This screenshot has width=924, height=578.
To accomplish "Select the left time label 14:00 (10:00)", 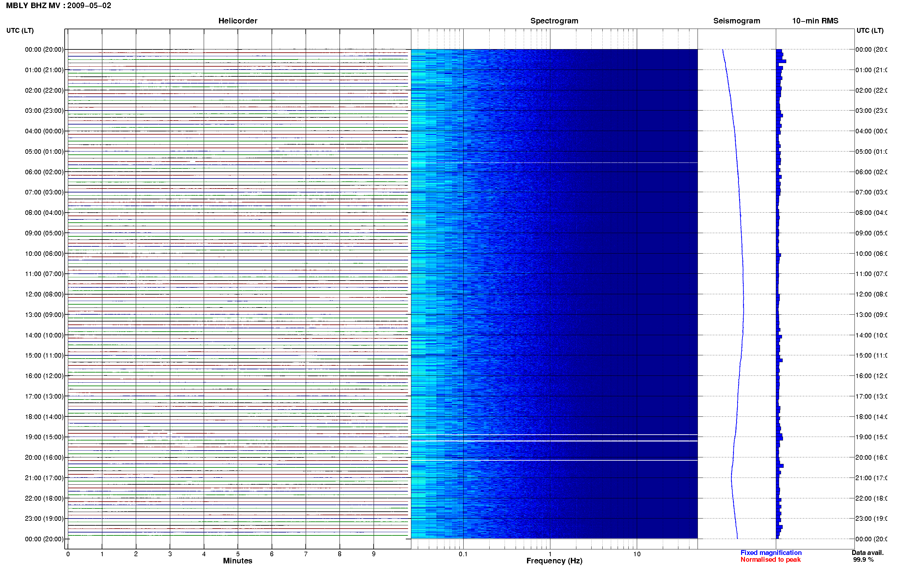I will click(x=44, y=335).
